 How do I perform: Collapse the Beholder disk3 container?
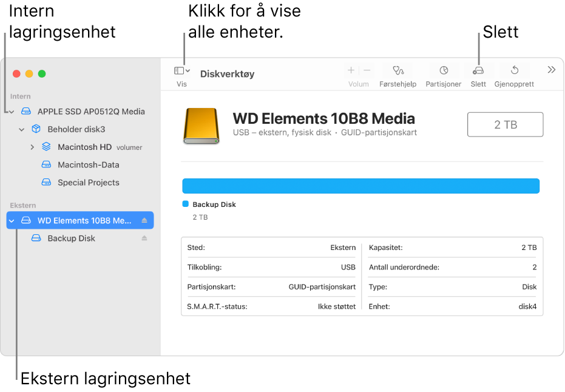pos(22,129)
